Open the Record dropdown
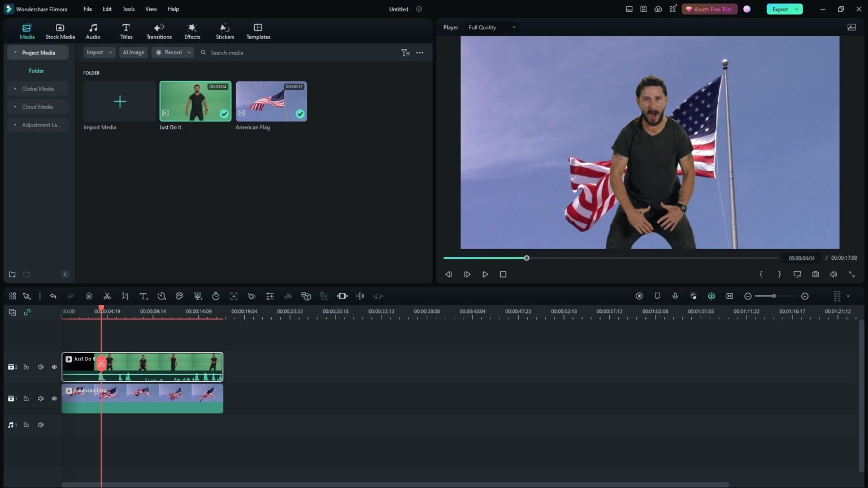Screen dimensions: 868x488 pos(173,53)
